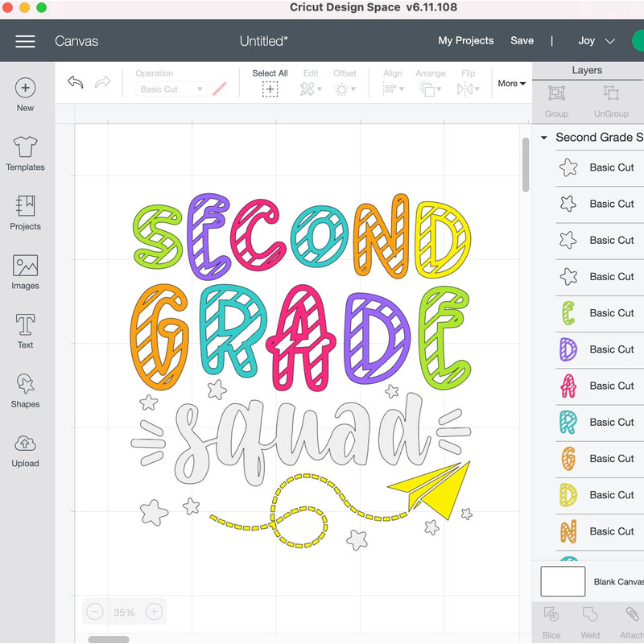The image size is (644, 644).
Task: Collapse the Second Grade Squad group
Action: pos(544,138)
